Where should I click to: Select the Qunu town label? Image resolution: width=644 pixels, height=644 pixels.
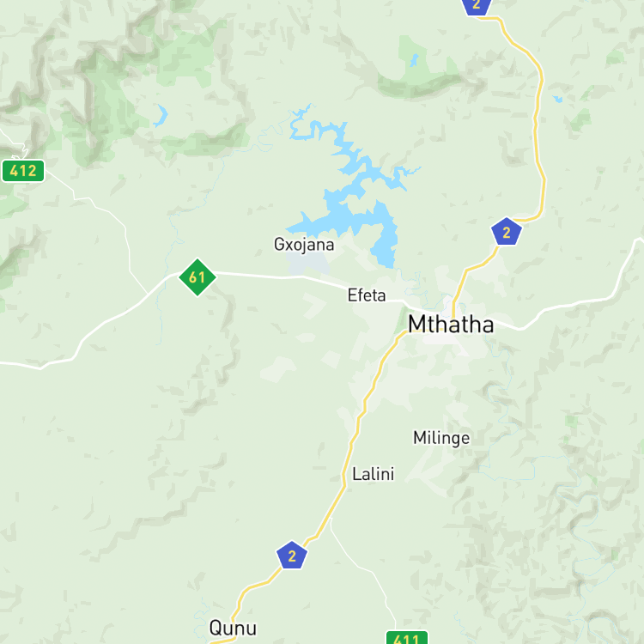233,628
